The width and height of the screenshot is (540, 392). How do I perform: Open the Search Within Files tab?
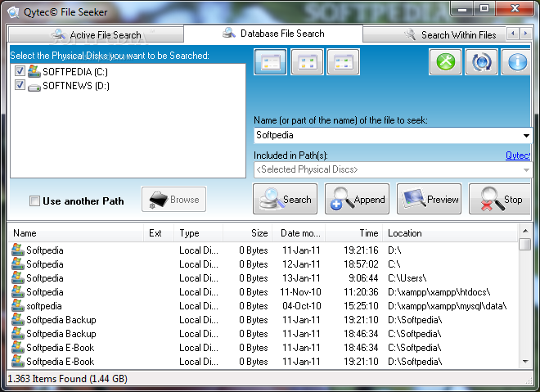[x=434, y=35]
